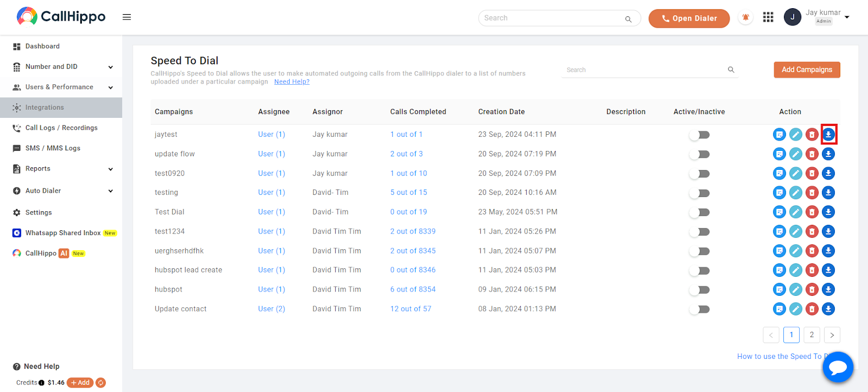This screenshot has height=392, width=868.
Task: Toggle jaytest campaign active
Action: [699, 135]
